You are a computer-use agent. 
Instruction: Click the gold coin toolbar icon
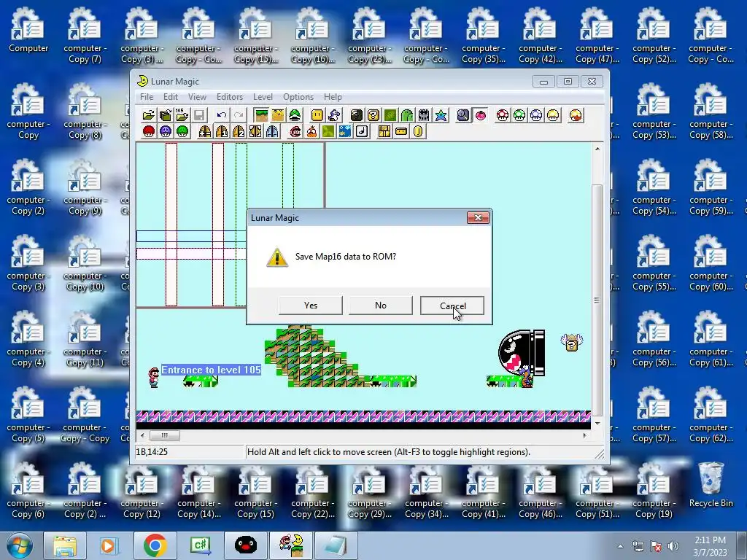[x=418, y=131]
